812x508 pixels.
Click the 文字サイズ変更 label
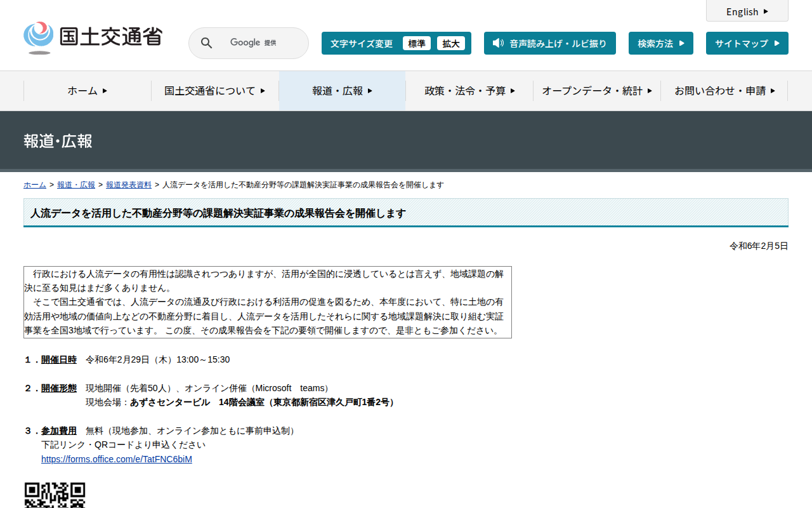coord(362,43)
